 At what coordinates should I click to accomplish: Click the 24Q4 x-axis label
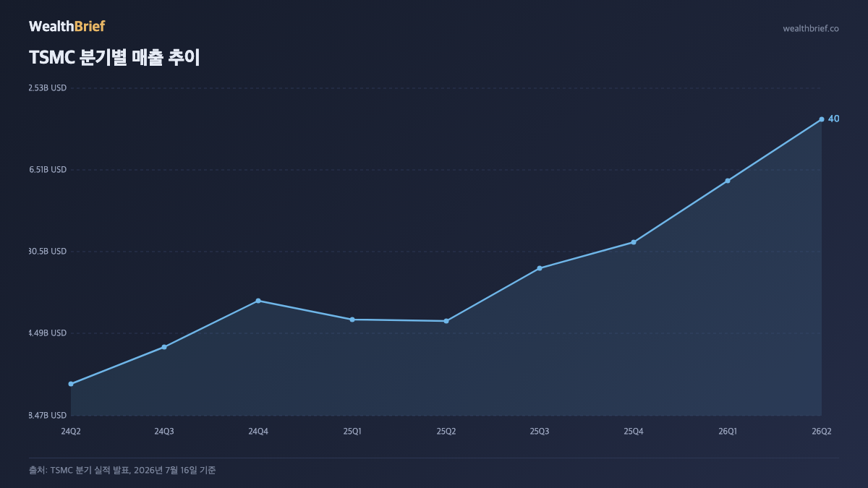tap(258, 432)
